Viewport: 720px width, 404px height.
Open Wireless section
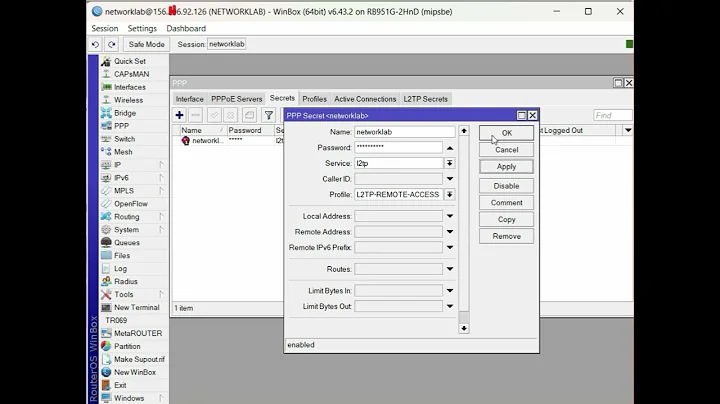(x=128, y=100)
